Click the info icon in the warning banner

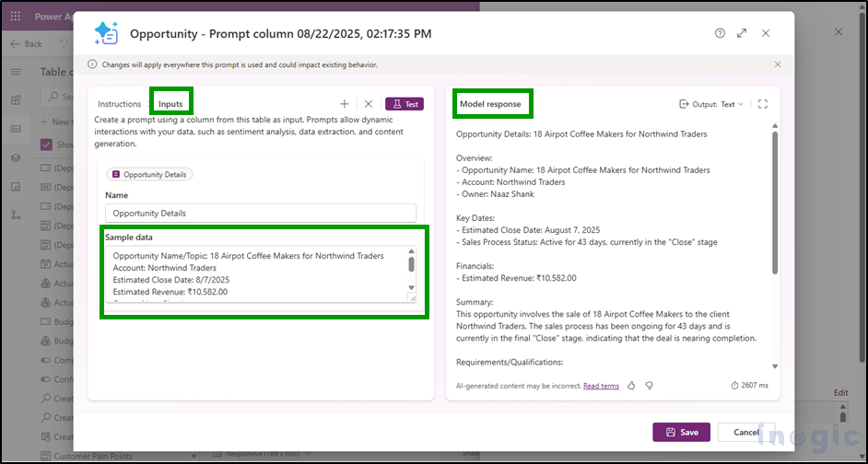click(x=92, y=64)
